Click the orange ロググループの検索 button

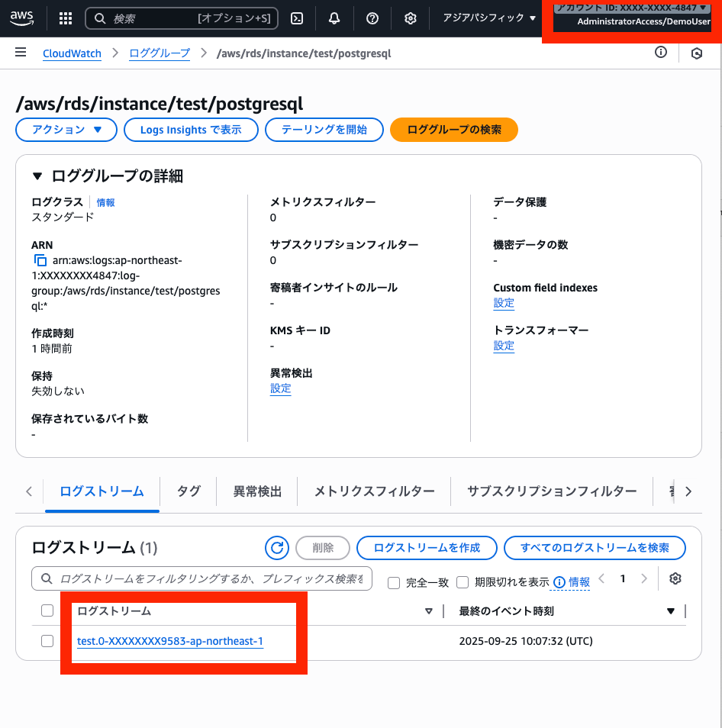454,130
